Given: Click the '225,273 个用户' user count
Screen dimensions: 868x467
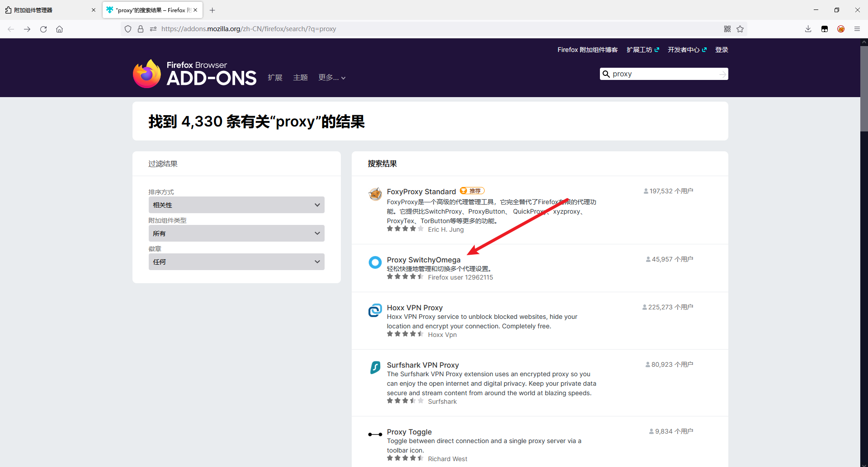Looking at the screenshot, I should point(668,307).
